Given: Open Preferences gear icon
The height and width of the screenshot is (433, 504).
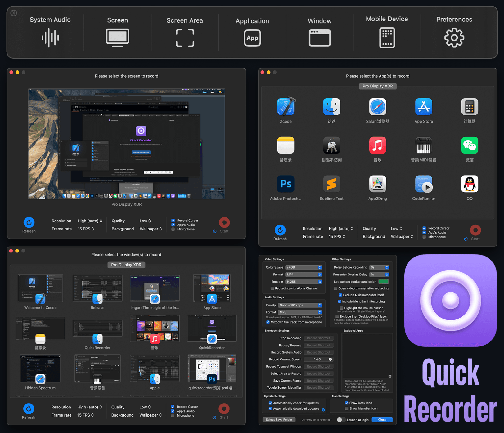Looking at the screenshot, I should pos(454,38).
